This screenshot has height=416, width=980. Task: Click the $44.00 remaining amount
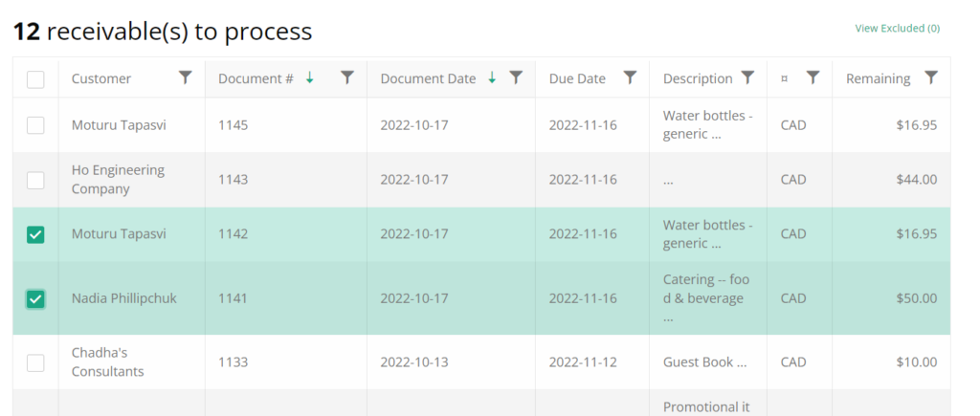(x=916, y=179)
